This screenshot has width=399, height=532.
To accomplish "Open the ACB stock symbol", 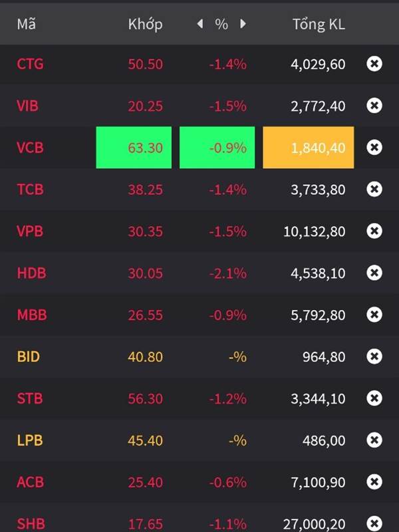I will (30, 481).
